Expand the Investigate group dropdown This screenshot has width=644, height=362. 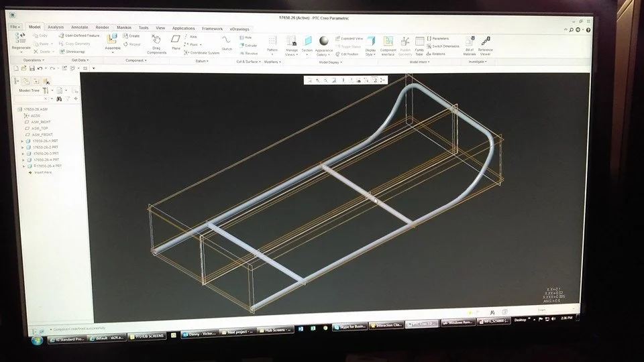[478, 62]
